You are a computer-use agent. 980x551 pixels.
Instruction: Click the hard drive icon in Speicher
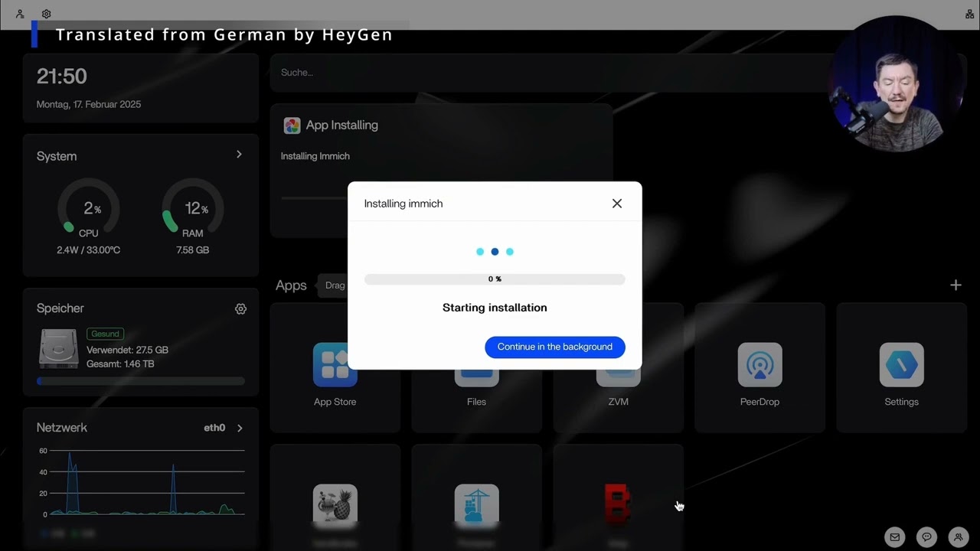pyautogui.click(x=59, y=349)
